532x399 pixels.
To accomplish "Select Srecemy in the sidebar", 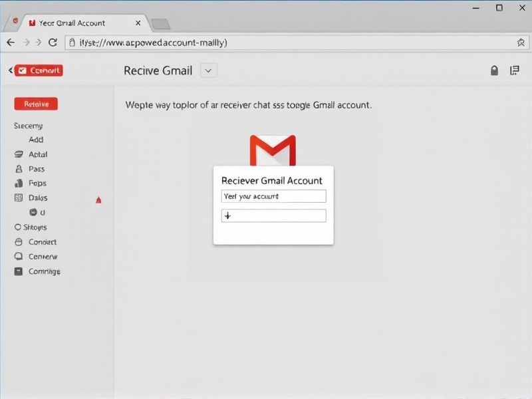I will pyautogui.click(x=28, y=126).
